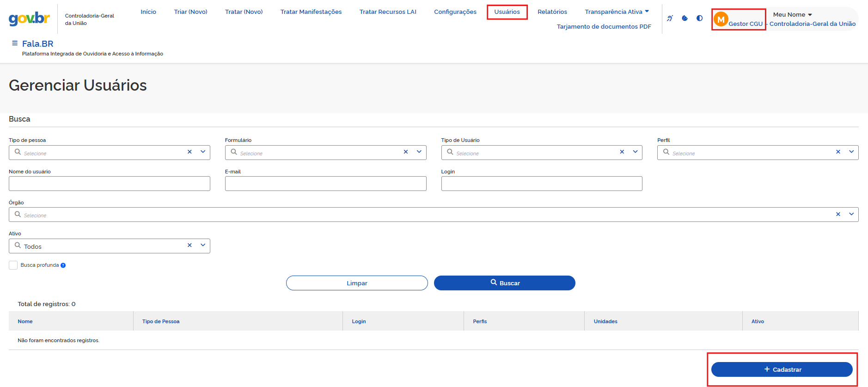Enable the Busca profunda checkbox
This screenshot has width=868, height=387.
tap(13, 265)
